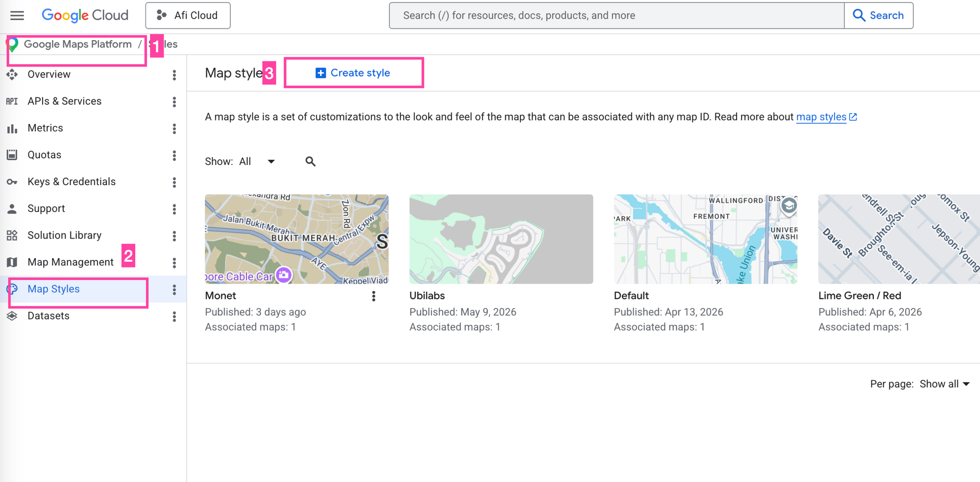Click the Ubilabs style title

pyautogui.click(x=427, y=296)
